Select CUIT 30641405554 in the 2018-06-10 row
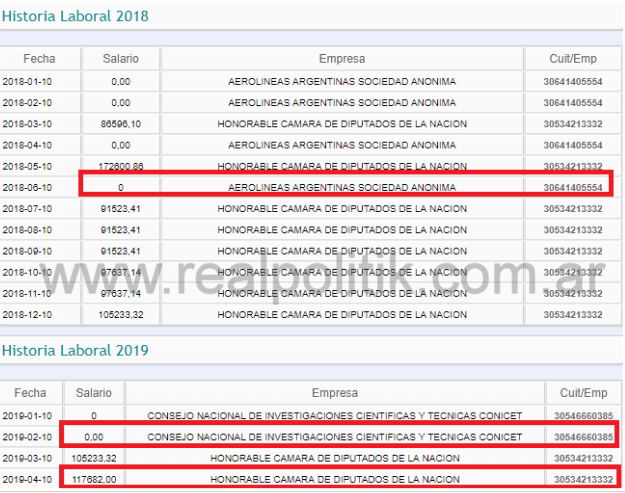Screen dimensions: 625x493 pos(573,187)
